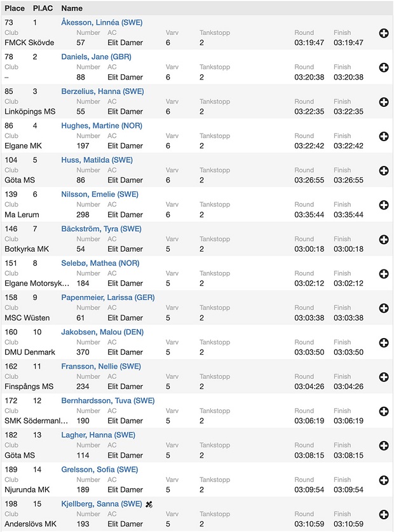394x532 pixels.
Task: Open extra details for Bäckström, Tyra
Action: coord(383,240)
